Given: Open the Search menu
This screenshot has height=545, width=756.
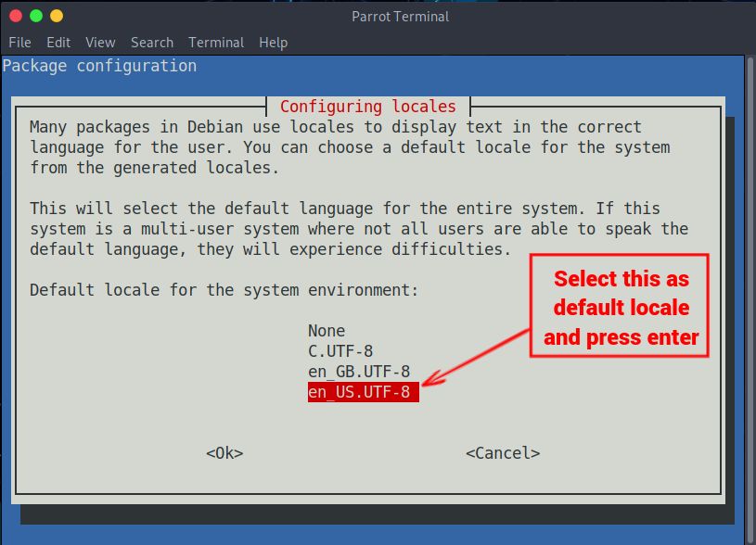Looking at the screenshot, I should click(x=151, y=42).
